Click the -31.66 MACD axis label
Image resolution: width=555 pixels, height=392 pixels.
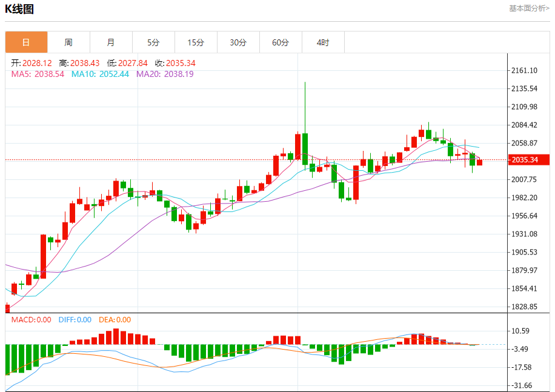coord(522,385)
